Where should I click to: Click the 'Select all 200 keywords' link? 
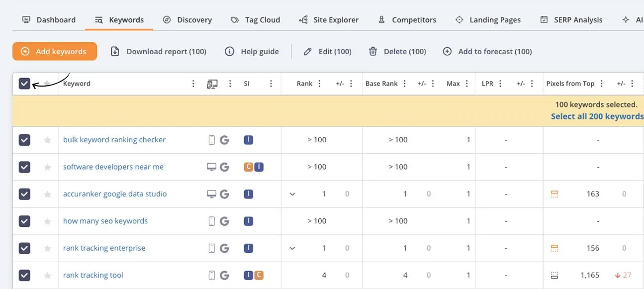coord(597,116)
